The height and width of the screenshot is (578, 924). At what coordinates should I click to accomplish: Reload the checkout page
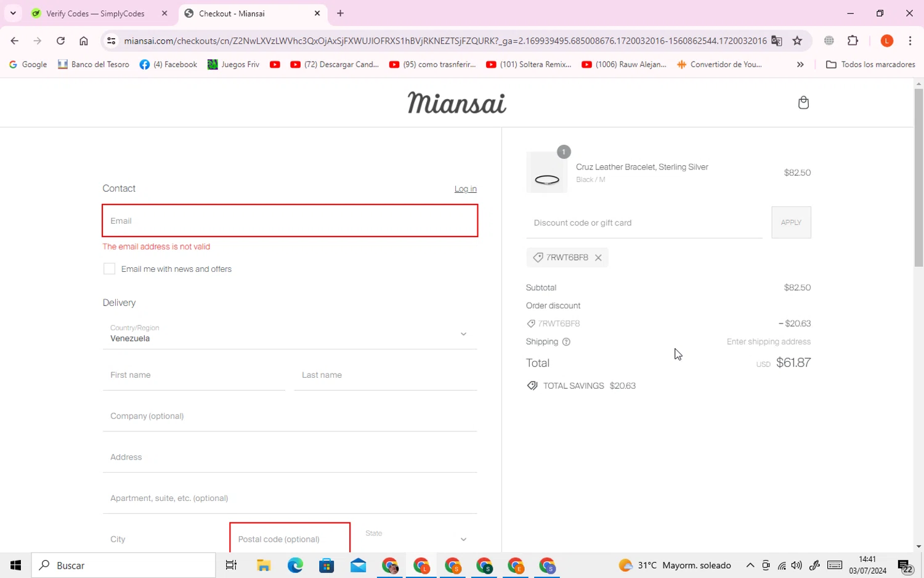click(60, 41)
